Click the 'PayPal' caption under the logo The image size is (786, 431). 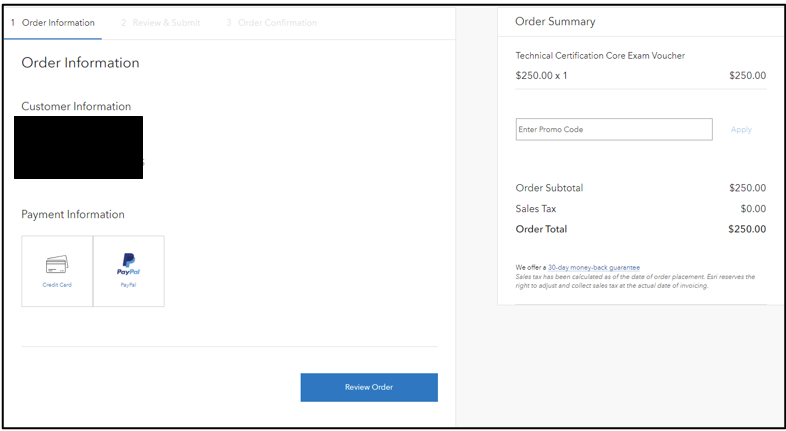[128, 285]
